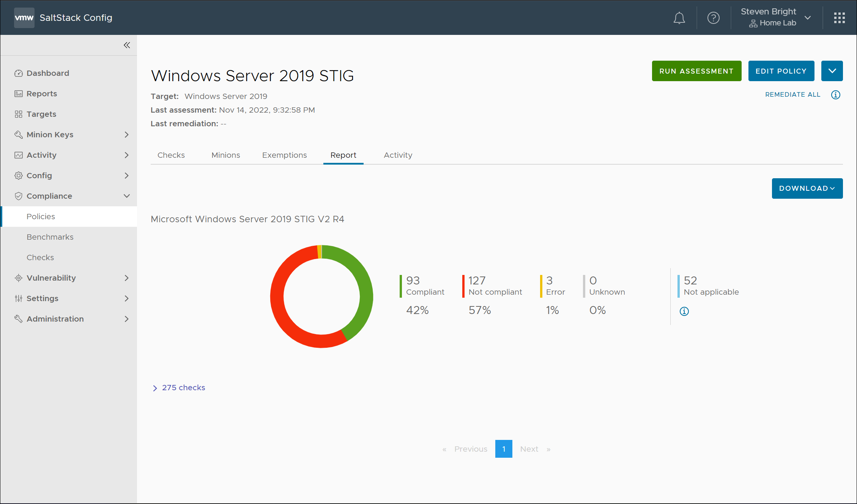Click the notifications bell icon

tap(679, 18)
